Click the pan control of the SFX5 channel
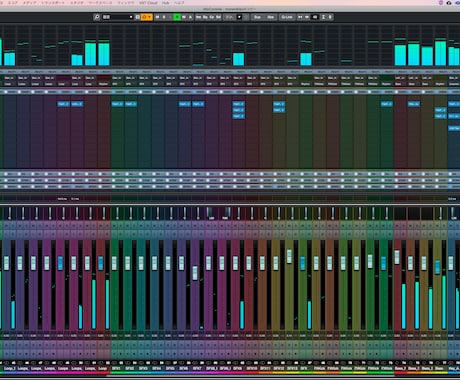 171,213
